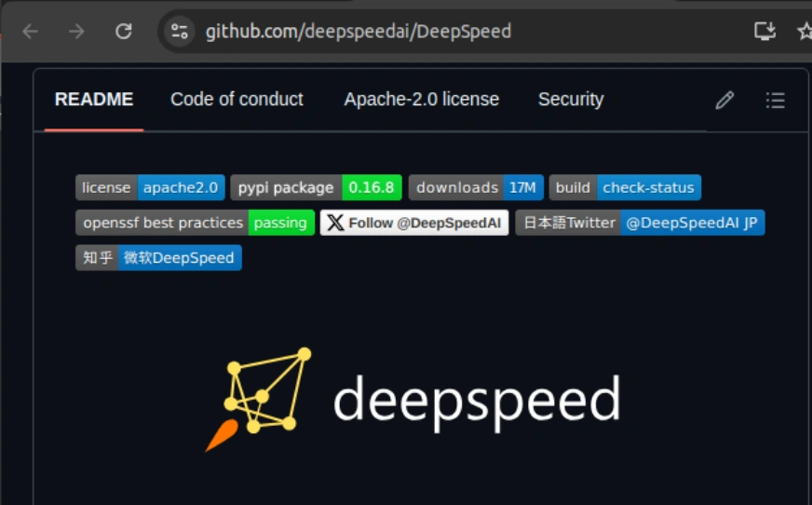Click Follow @DeepSpeedAI X button
812x505 pixels.
[414, 223]
